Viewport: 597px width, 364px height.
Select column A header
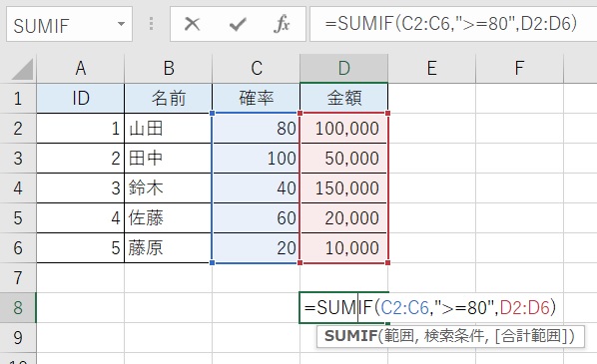pyautogui.click(x=80, y=69)
